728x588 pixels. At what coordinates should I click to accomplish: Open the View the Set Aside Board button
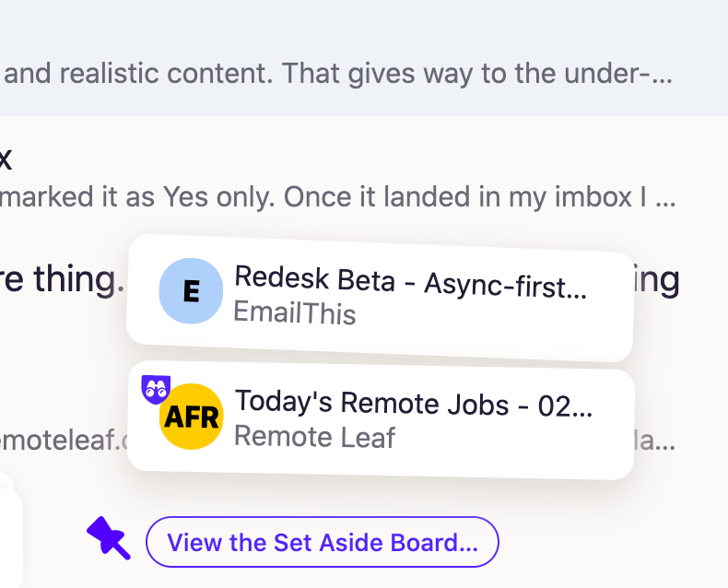[x=323, y=542]
